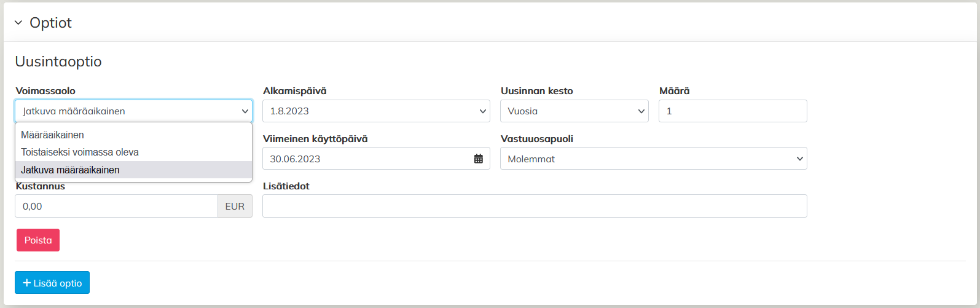Focus the Viimeinen käyttöpäivä date field
980x308 pixels.
pyautogui.click(x=367, y=159)
